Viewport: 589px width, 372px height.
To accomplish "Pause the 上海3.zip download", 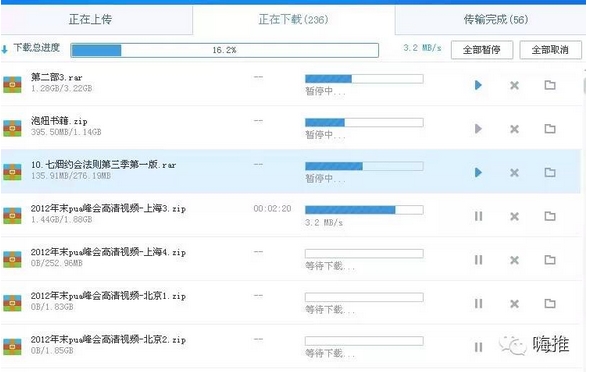I will [x=478, y=216].
